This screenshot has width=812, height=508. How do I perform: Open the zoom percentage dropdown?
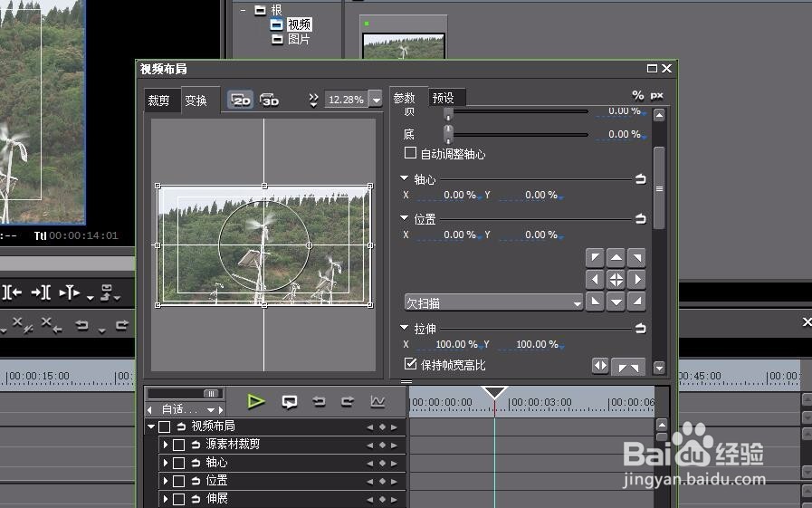[x=377, y=99]
